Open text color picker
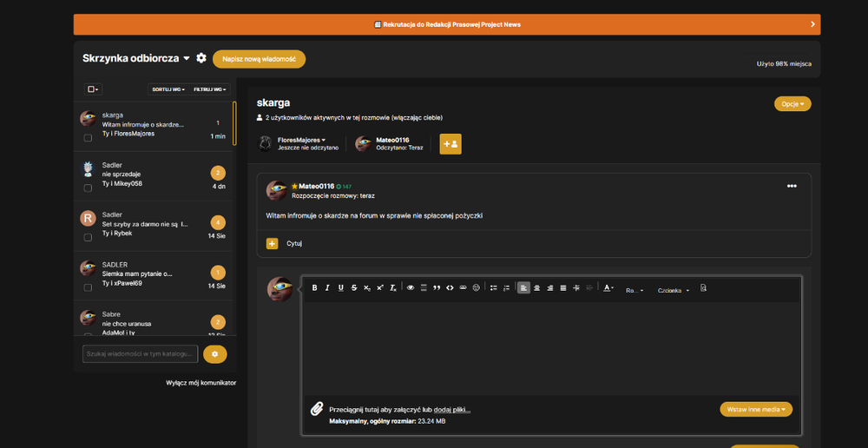 pos(608,288)
